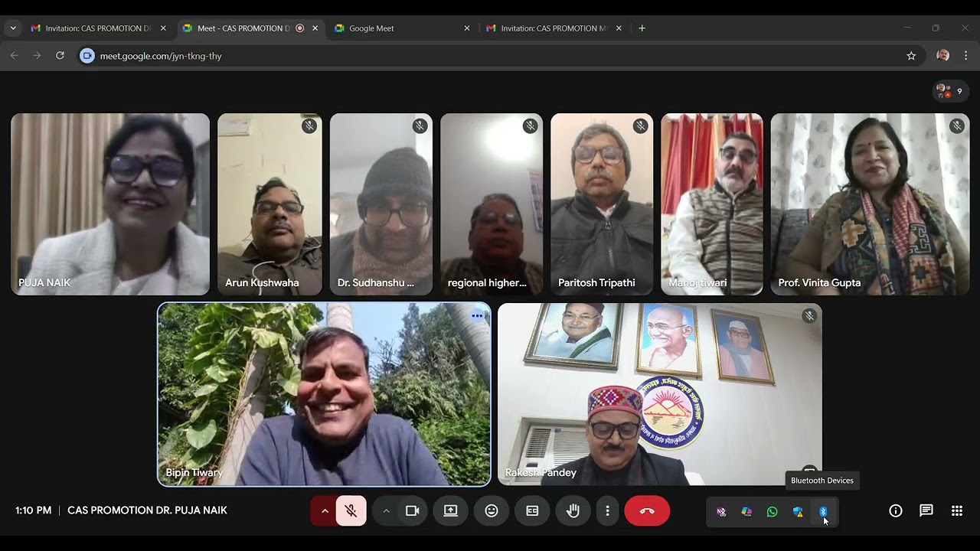Open tab search dropdown arrow

[x=13, y=28]
